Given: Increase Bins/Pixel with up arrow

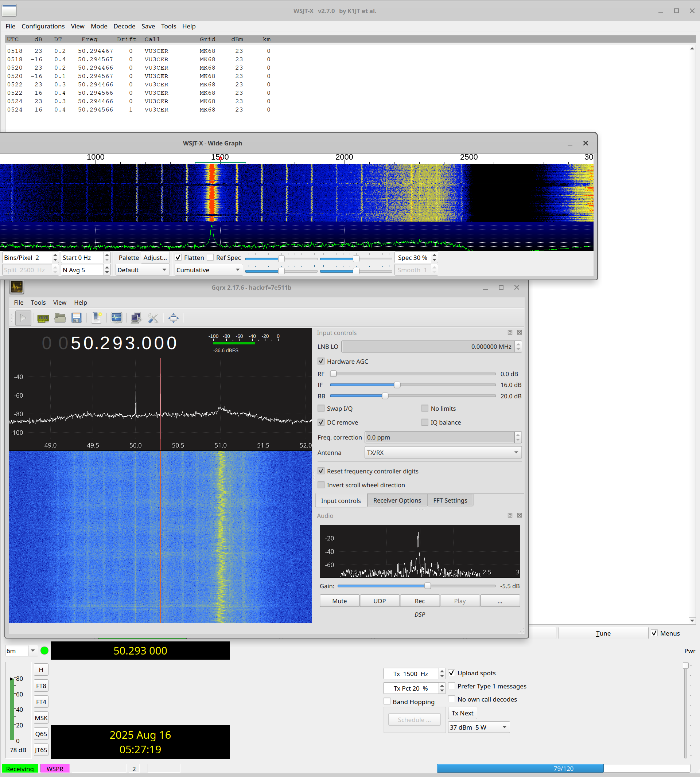Looking at the screenshot, I should (55, 255).
